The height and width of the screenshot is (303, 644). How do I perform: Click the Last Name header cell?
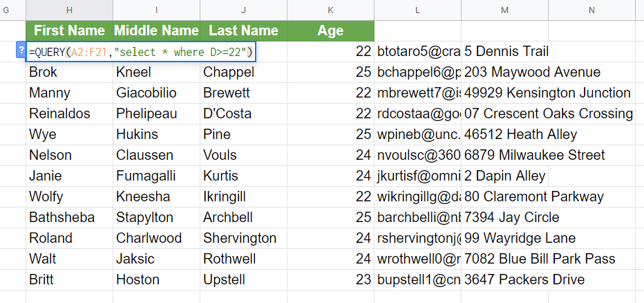click(x=244, y=30)
